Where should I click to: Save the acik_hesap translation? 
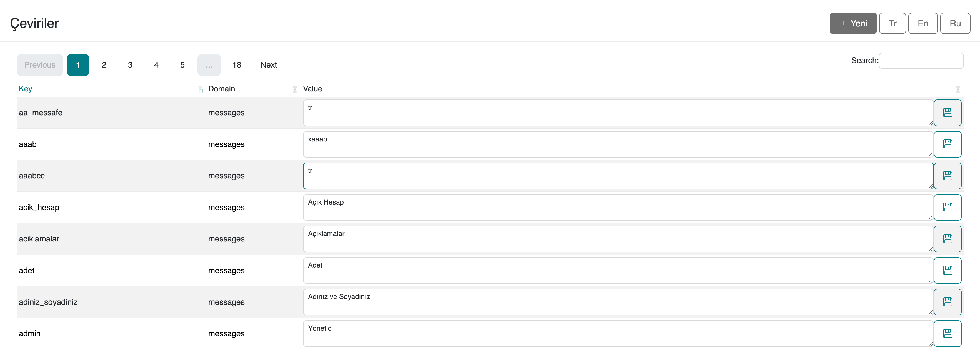tap(947, 207)
